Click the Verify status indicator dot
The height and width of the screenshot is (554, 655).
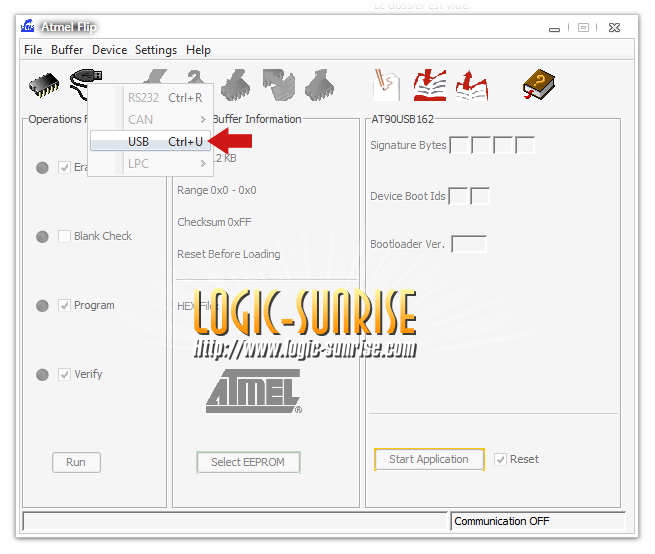pyautogui.click(x=42, y=374)
